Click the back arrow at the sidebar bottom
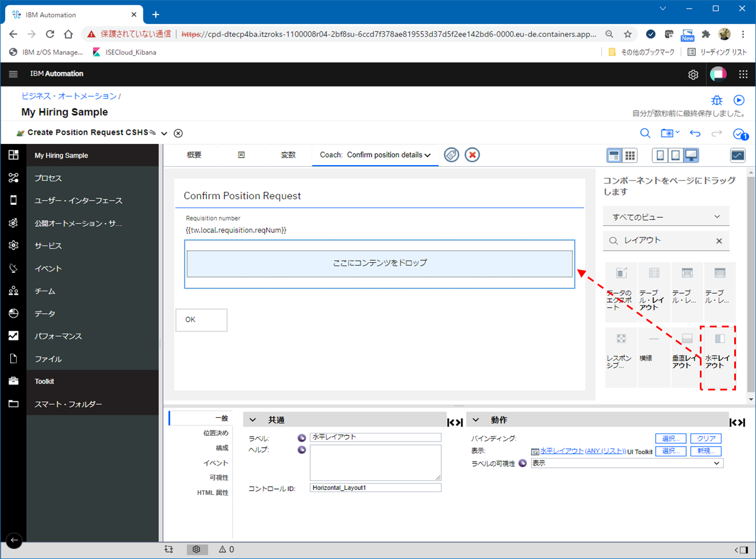Image resolution: width=756 pixels, height=559 pixels. pyautogui.click(x=14, y=540)
